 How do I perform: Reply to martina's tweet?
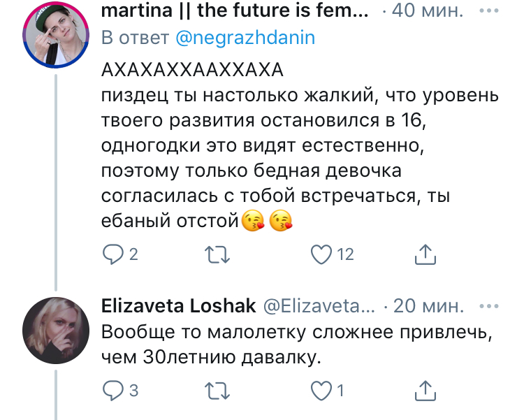pyautogui.click(x=112, y=255)
